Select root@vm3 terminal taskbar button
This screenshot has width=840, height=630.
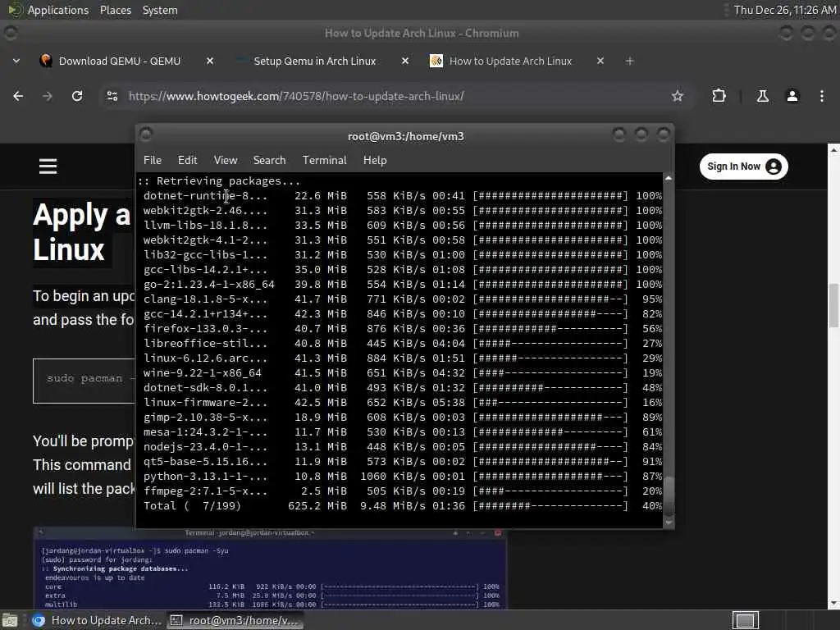click(235, 620)
